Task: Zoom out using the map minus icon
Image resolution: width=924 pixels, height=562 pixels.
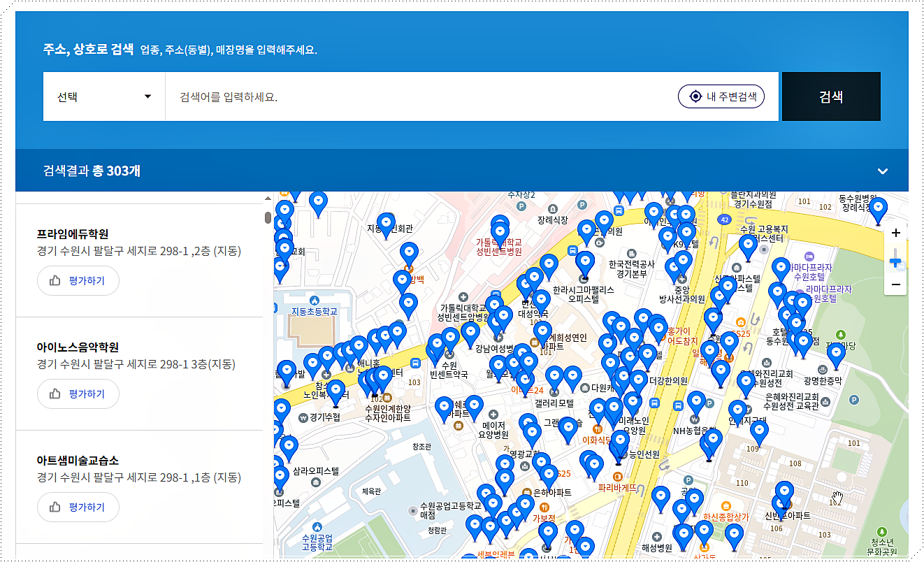Action: pos(895,283)
